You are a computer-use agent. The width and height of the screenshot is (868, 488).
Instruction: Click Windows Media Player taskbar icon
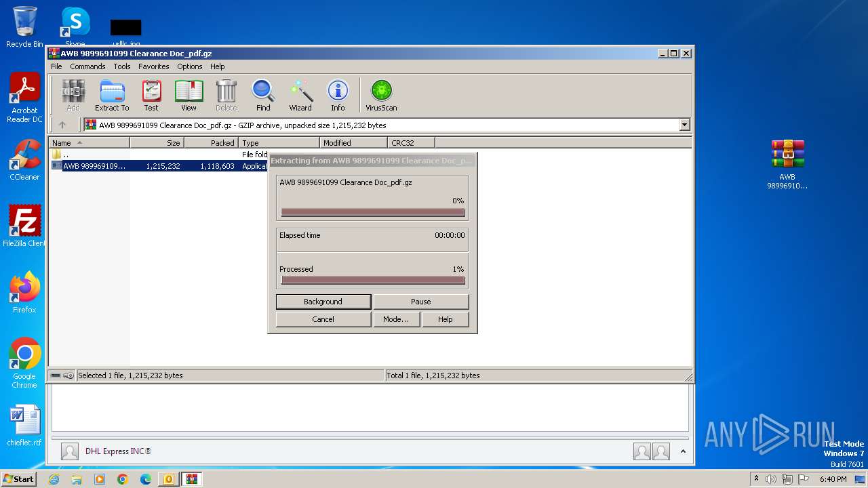100,479
